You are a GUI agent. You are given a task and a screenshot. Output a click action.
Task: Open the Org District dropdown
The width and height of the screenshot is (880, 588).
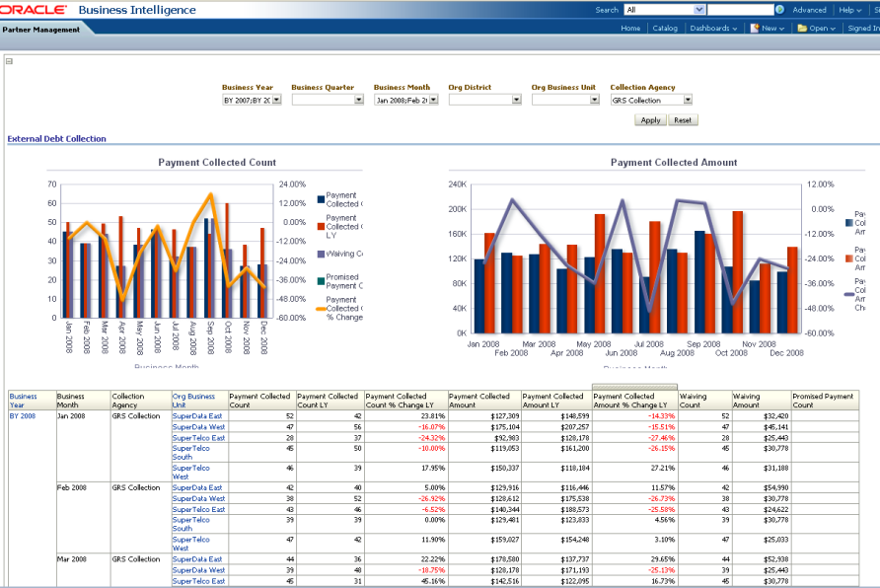point(516,100)
